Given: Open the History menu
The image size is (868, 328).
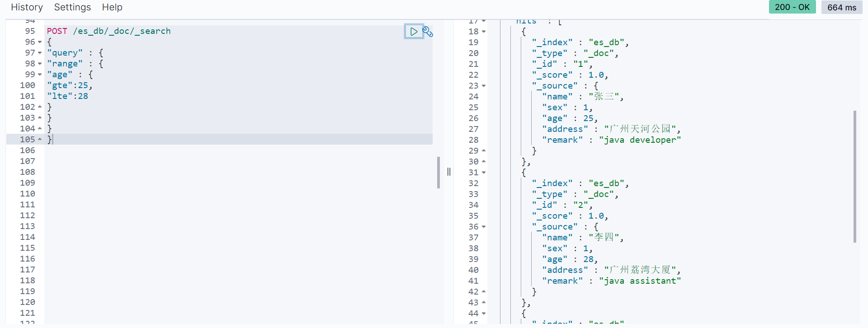Looking at the screenshot, I should [27, 7].
